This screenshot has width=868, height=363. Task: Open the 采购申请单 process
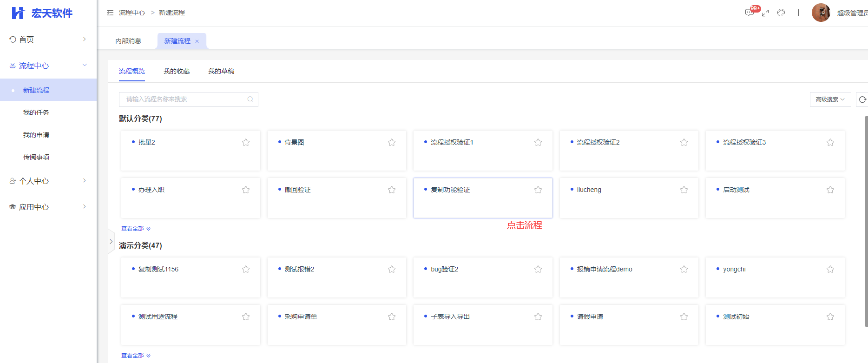pyautogui.click(x=337, y=325)
